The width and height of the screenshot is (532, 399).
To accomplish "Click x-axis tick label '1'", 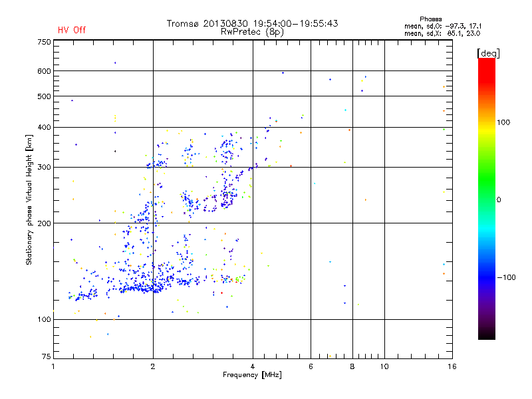I will (53, 366).
